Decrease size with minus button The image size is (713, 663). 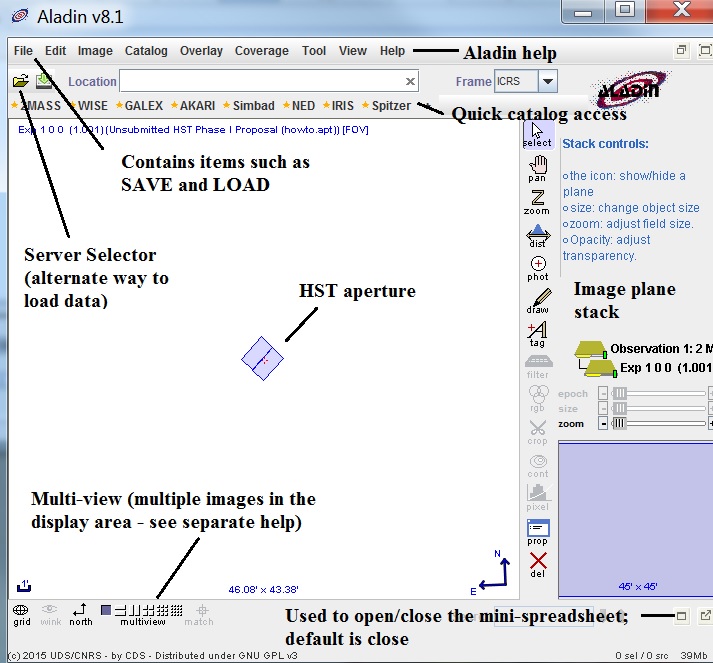(x=603, y=408)
